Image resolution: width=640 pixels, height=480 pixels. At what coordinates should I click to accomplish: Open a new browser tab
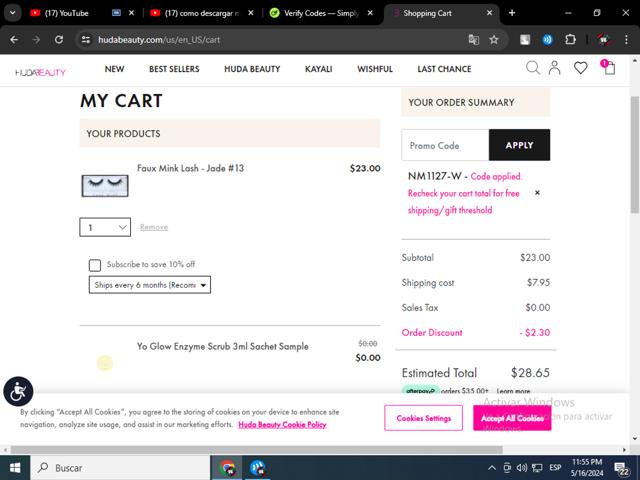512,13
